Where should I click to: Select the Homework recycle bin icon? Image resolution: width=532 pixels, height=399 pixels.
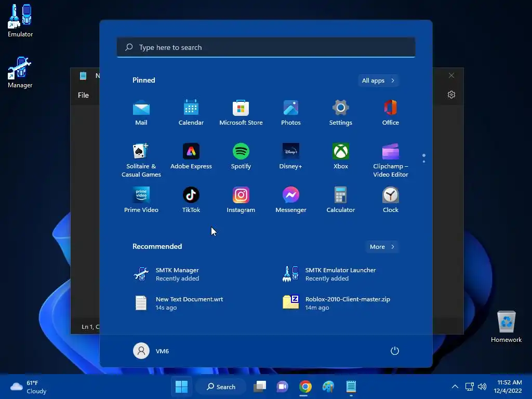pyautogui.click(x=506, y=327)
